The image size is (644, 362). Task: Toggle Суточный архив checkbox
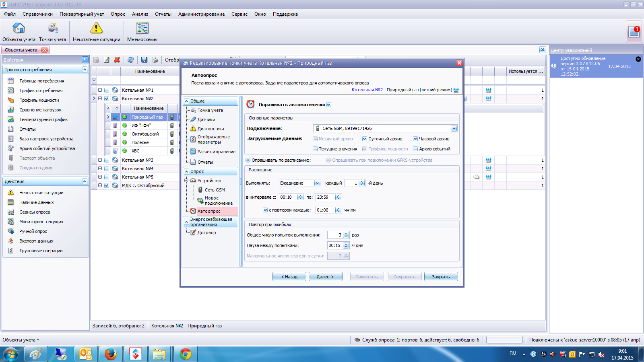tap(364, 139)
